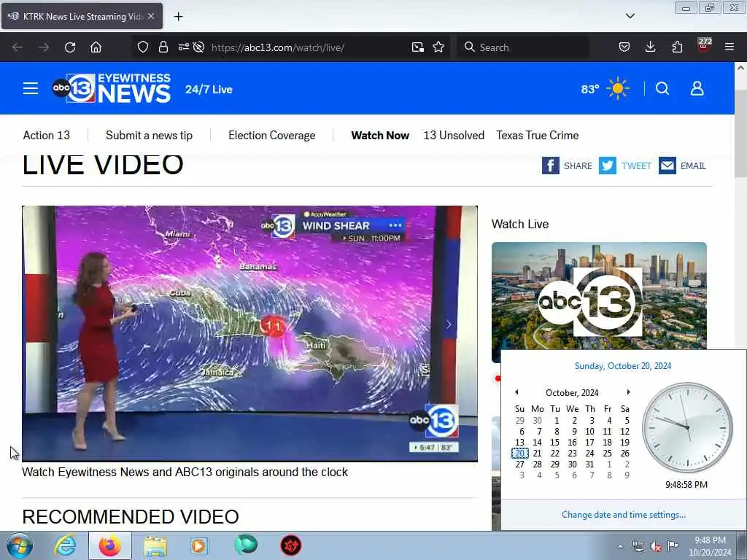Open Windows Media Player from taskbar
This screenshot has width=747, height=560.
(x=199, y=545)
